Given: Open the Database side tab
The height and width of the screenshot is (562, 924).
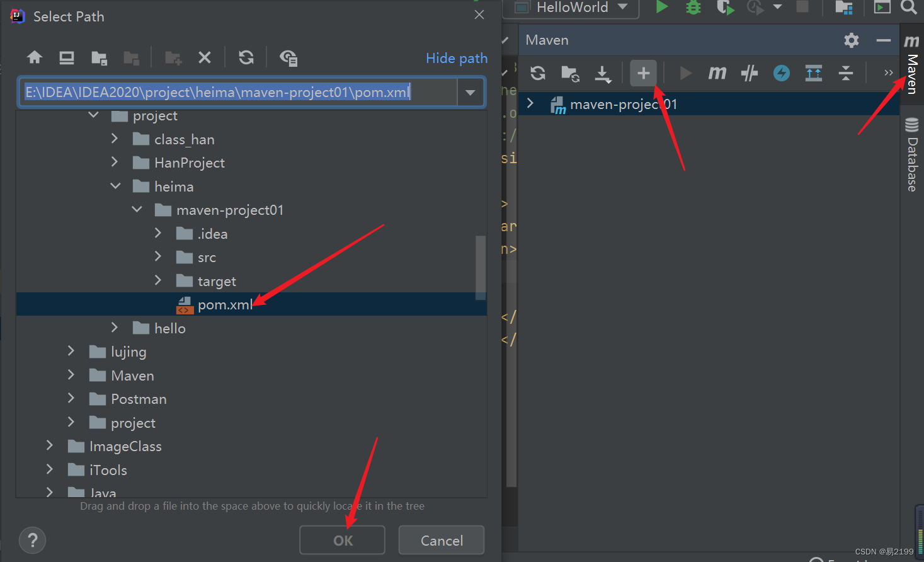Looking at the screenshot, I should [912, 154].
